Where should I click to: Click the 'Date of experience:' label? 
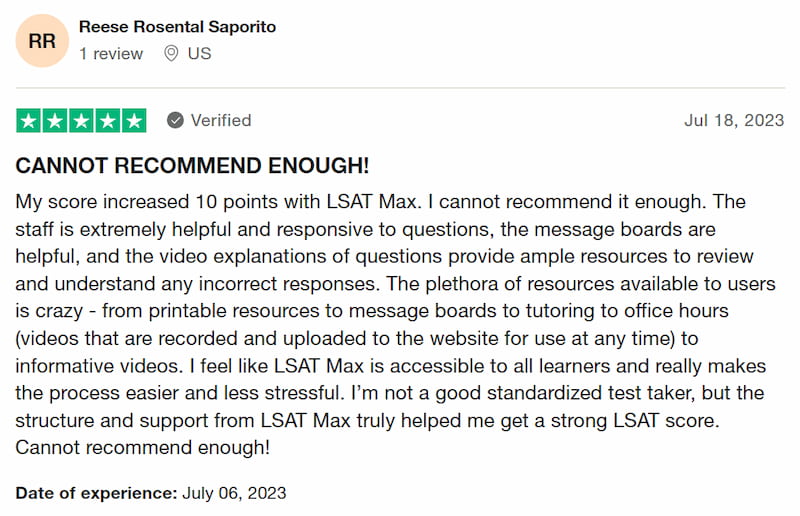point(96,493)
